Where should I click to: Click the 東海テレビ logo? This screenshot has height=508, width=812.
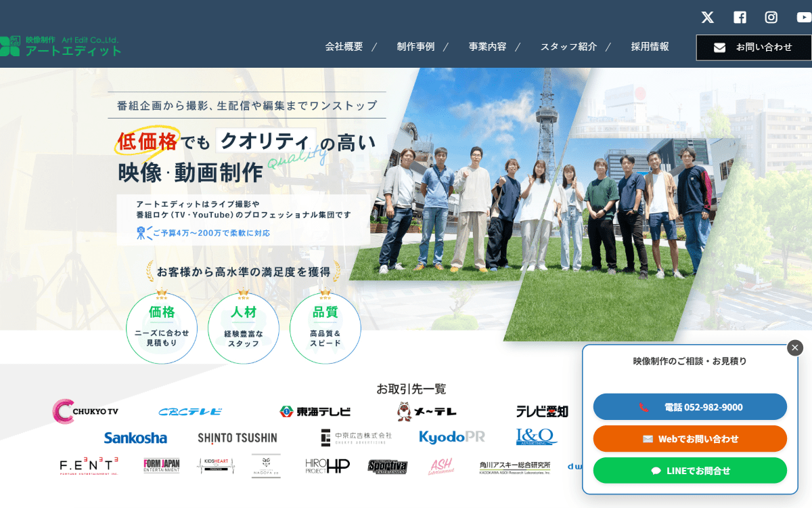(x=315, y=411)
